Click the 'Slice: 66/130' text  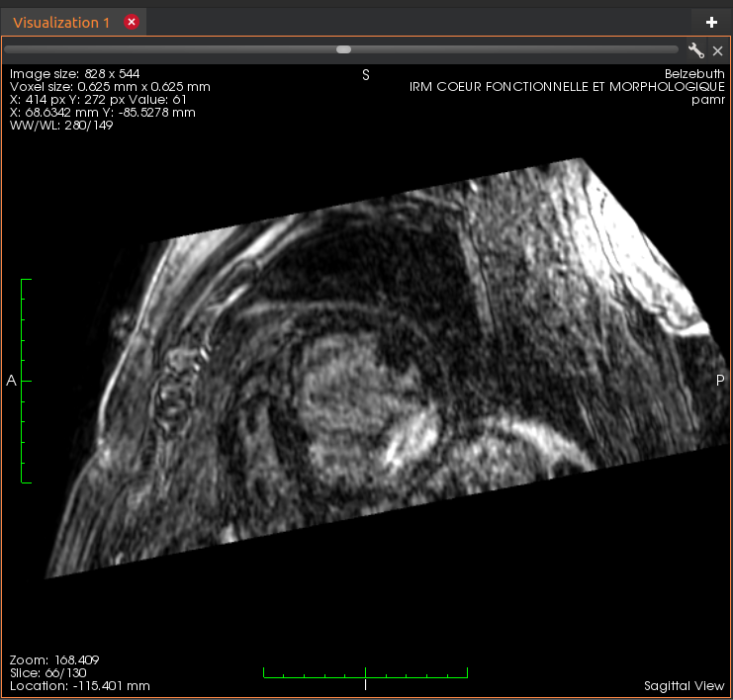pyautogui.click(x=48, y=673)
